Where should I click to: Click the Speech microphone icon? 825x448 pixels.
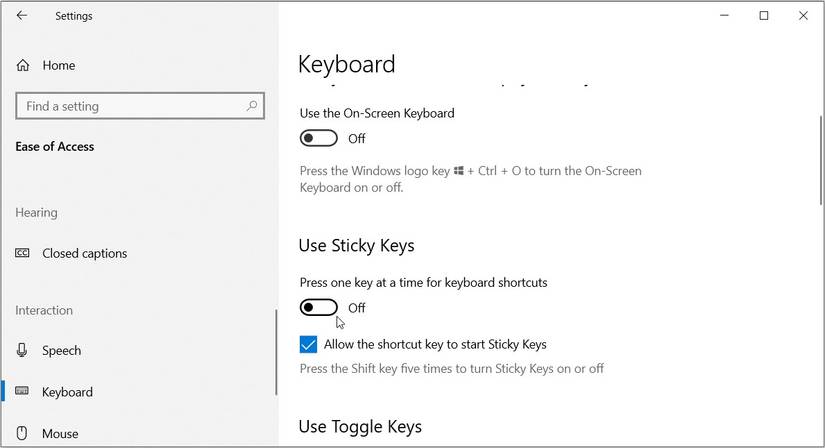point(23,350)
